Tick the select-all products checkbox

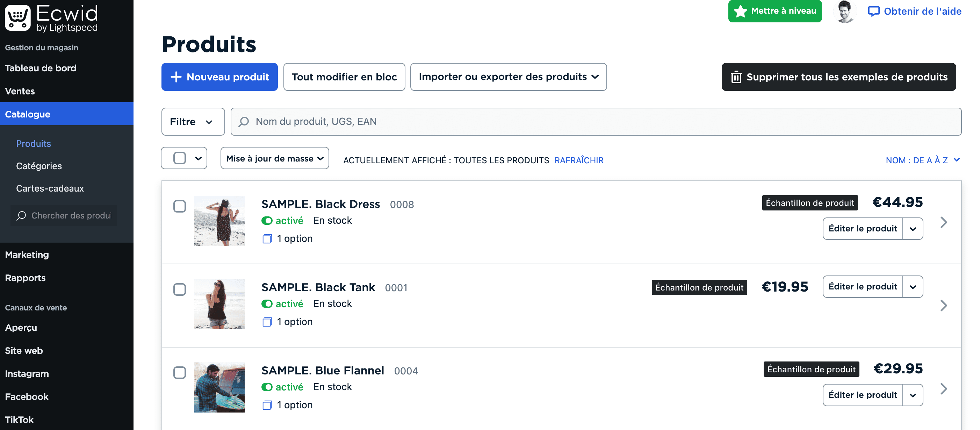click(180, 158)
